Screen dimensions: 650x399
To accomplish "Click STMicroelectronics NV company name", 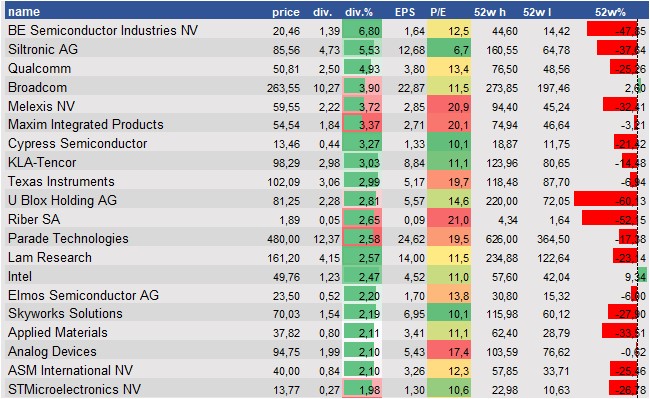I will coord(74,389).
